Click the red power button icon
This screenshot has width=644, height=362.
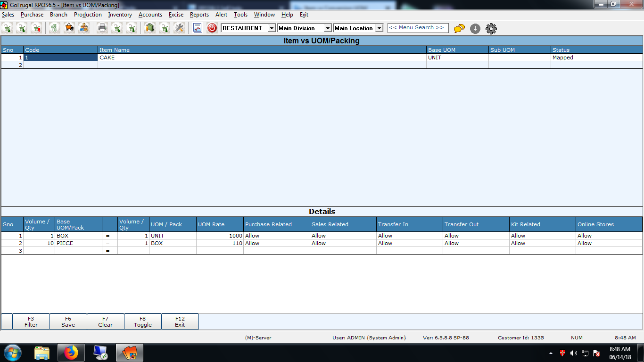coord(212,28)
